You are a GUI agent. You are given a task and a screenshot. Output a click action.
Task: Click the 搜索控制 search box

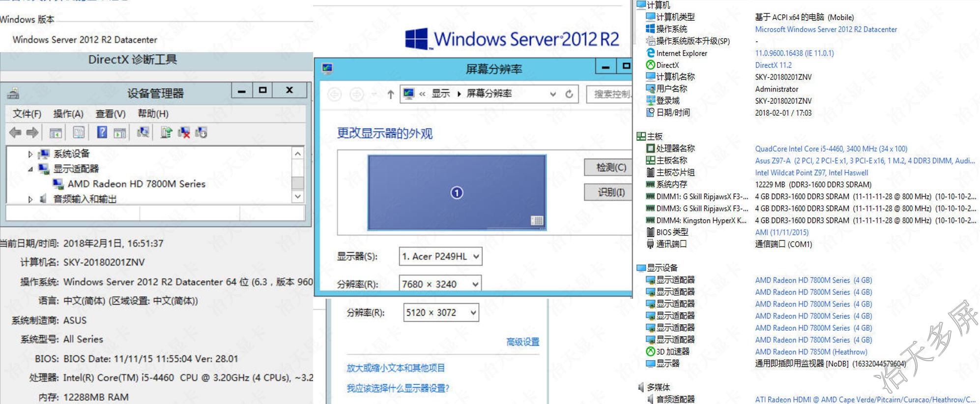pyautogui.click(x=609, y=94)
